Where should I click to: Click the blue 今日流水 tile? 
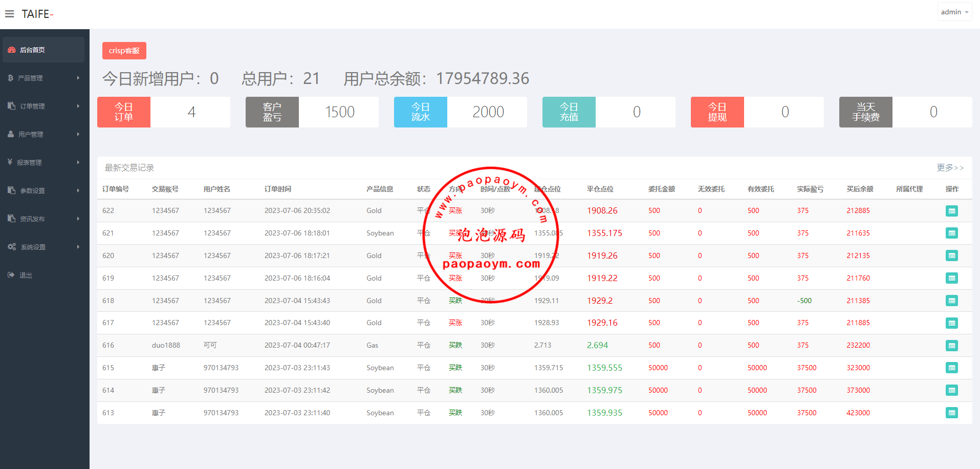pyautogui.click(x=420, y=112)
